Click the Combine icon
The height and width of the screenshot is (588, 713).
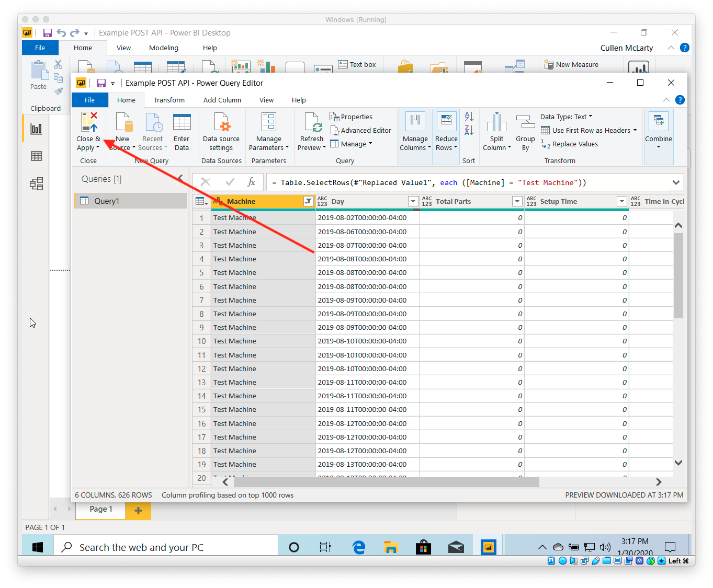click(x=659, y=122)
